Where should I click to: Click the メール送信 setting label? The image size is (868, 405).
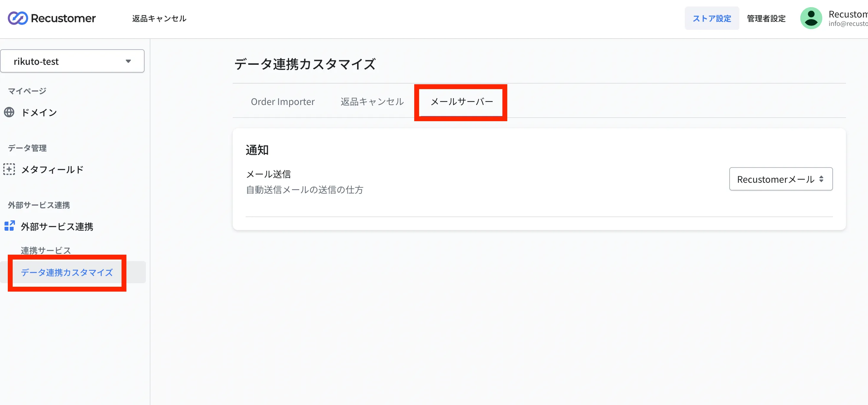[268, 174]
